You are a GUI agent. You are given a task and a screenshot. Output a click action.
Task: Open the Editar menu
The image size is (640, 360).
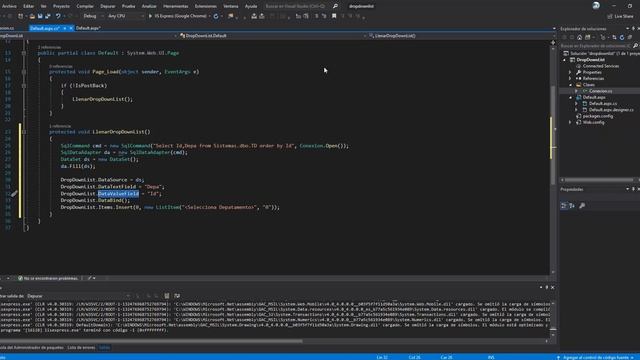tap(29, 6)
